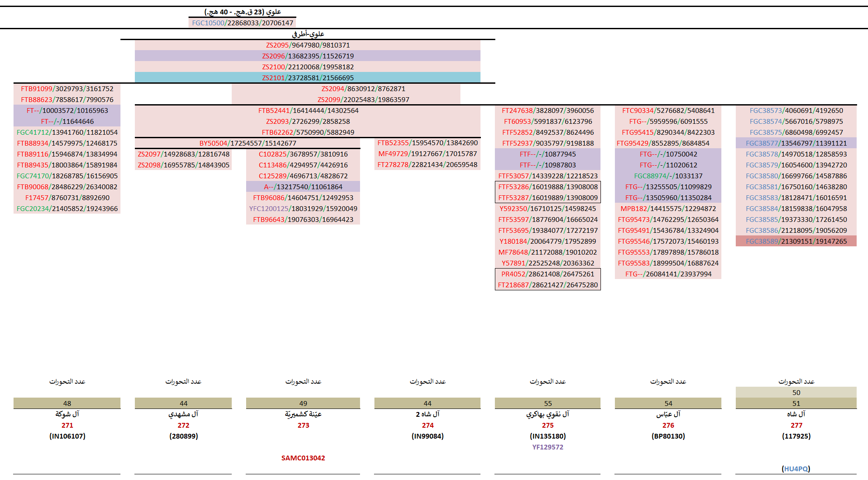Click branch number 277
The width and height of the screenshot is (868, 480).
click(796, 425)
